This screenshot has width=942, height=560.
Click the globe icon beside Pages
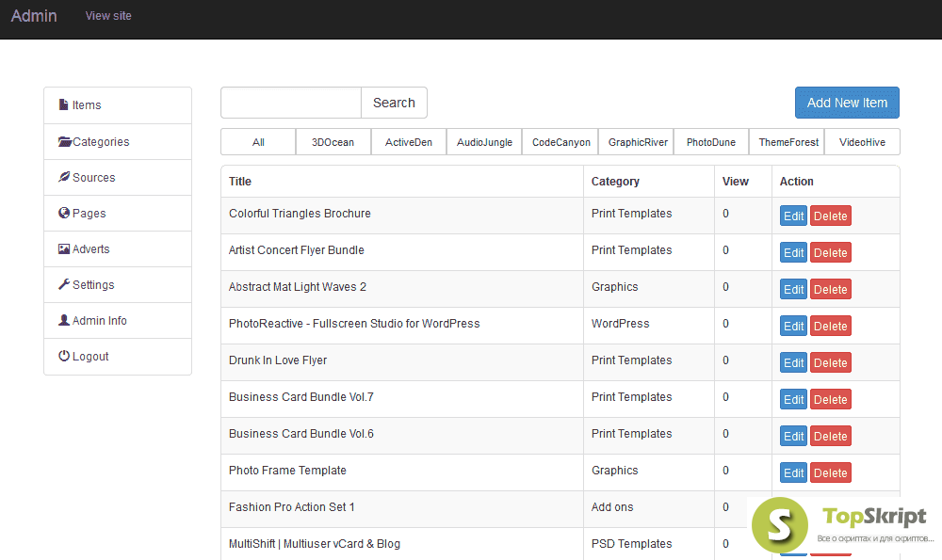(64, 214)
